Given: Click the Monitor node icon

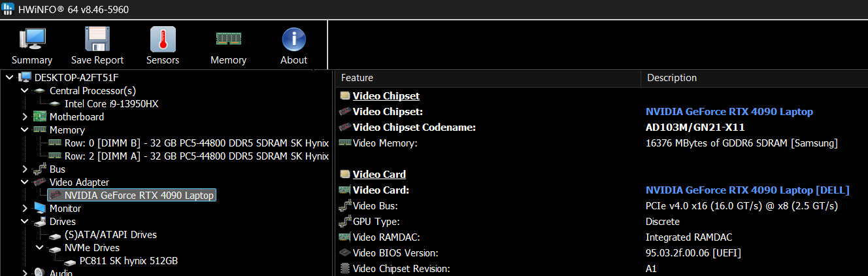Looking at the screenshot, I should tap(40, 209).
